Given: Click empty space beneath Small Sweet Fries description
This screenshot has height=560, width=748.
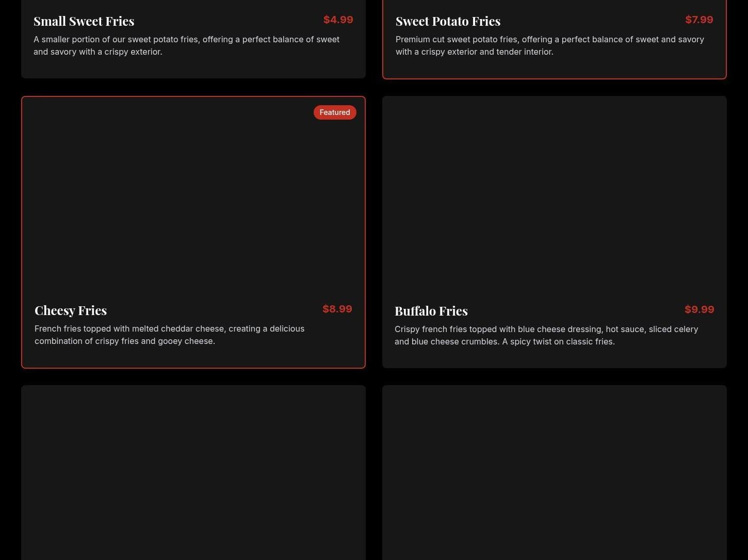Looking at the screenshot, I should click(x=193, y=68).
